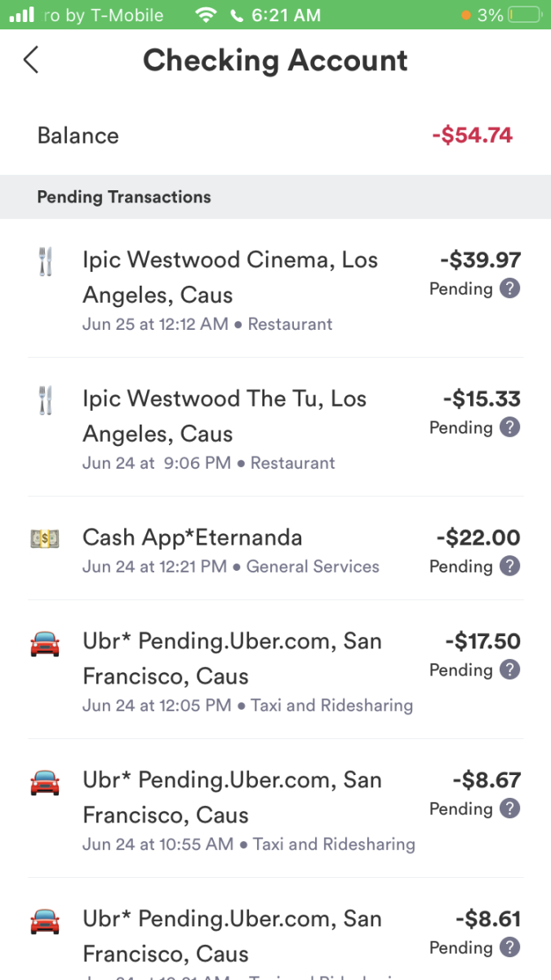
Task: Open Uber transaction from 10:55 AM
Action: click(x=275, y=808)
